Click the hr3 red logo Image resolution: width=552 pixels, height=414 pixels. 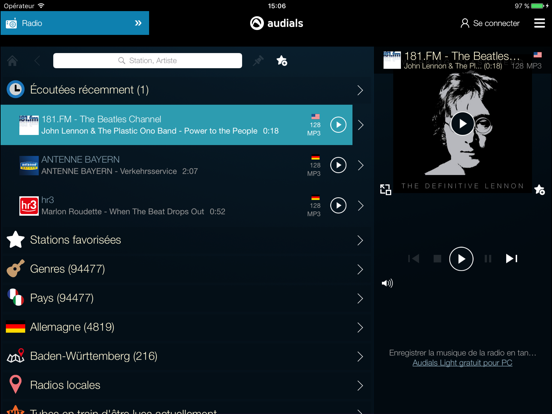coord(29,206)
